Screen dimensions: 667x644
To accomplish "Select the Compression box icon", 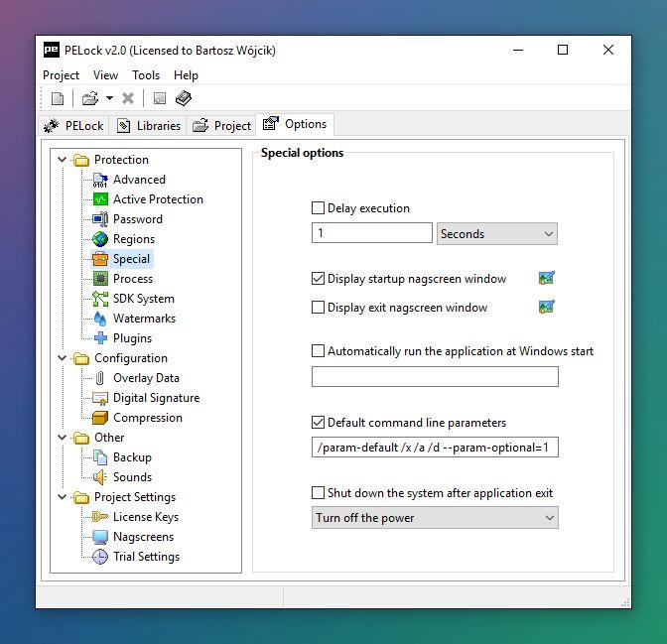I will coord(100,418).
